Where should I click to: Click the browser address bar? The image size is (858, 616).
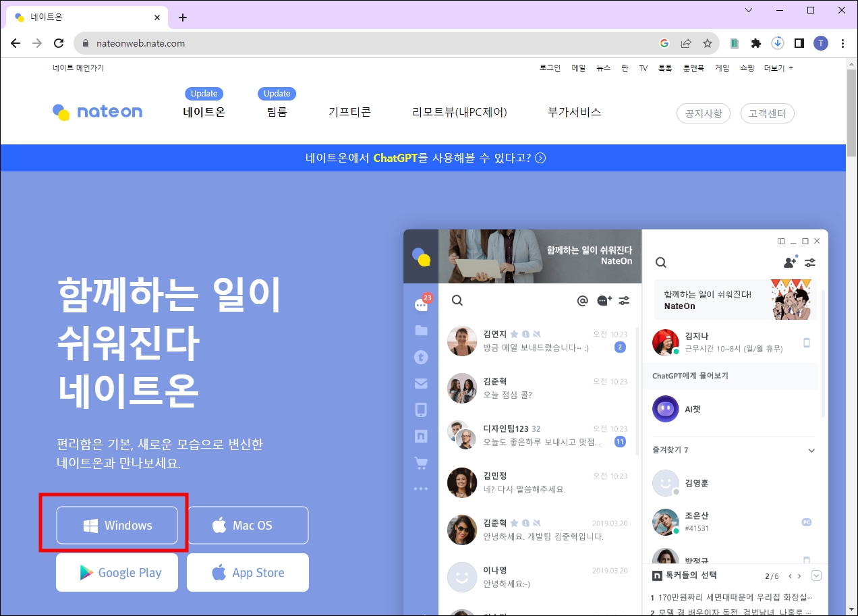tap(270, 43)
